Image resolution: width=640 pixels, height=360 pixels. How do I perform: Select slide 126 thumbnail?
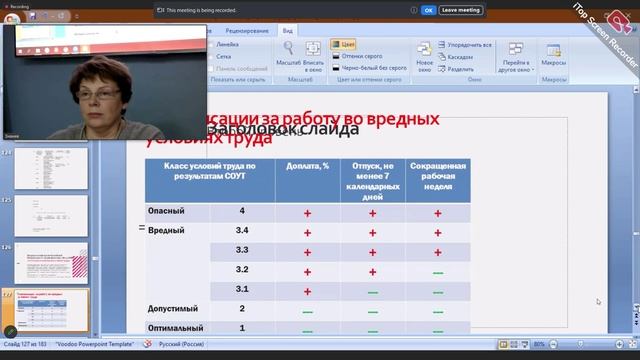[x=51, y=263]
